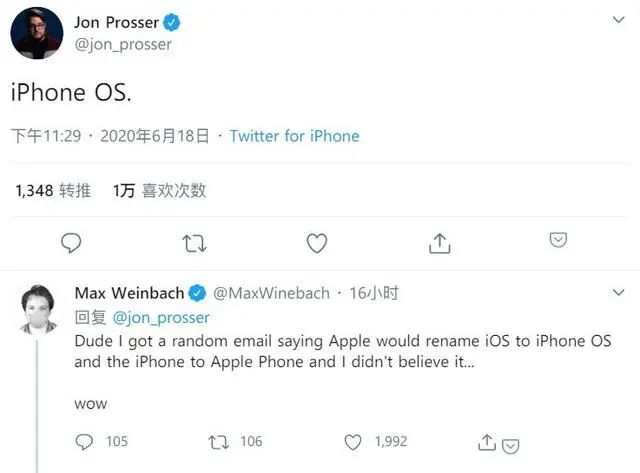The height and width of the screenshot is (473, 640).
Task: View the list of 1万 likes
Action: click(160, 190)
